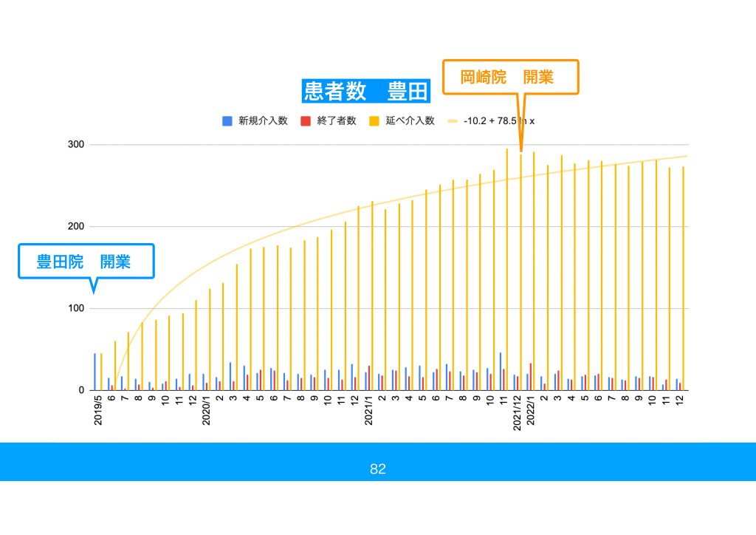Select the chart title 患者数 豊田
The image size is (756, 535).
click(365, 92)
